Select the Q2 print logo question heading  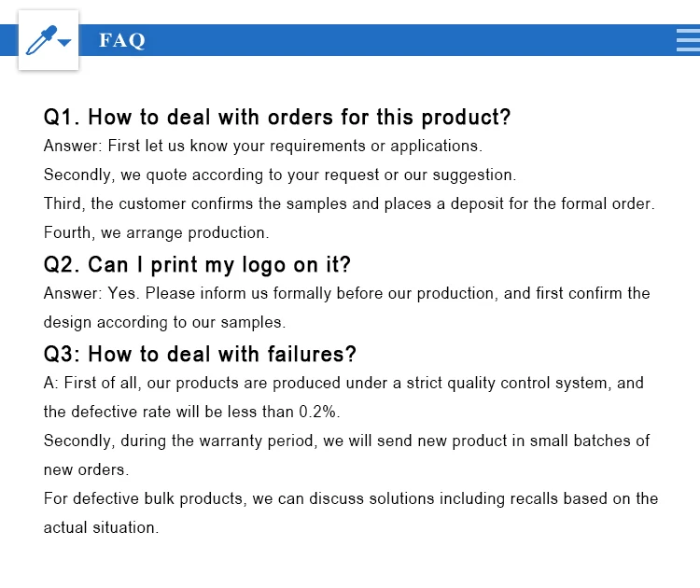(x=197, y=265)
